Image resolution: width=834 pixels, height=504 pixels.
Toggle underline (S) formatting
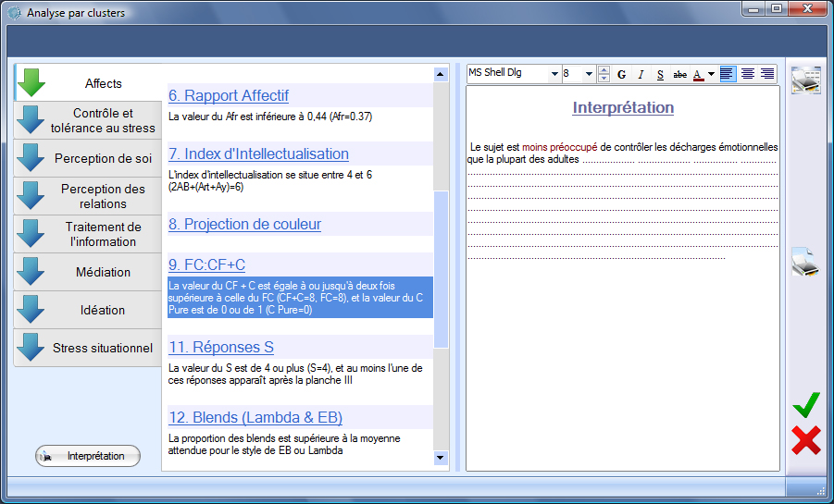point(660,74)
